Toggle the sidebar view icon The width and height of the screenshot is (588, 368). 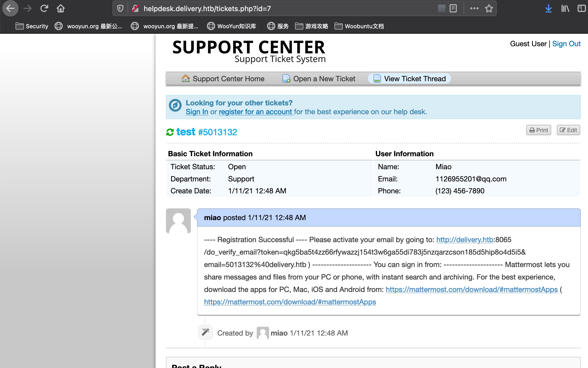click(x=582, y=9)
